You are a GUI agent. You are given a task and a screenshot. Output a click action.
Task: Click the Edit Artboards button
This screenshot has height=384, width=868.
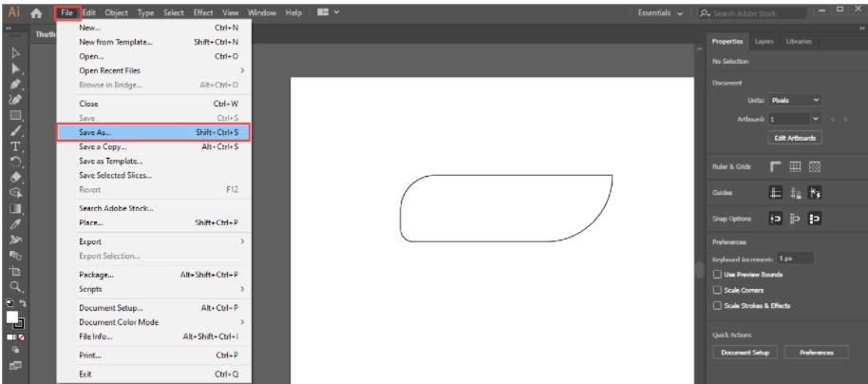pyautogui.click(x=794, y=137)
